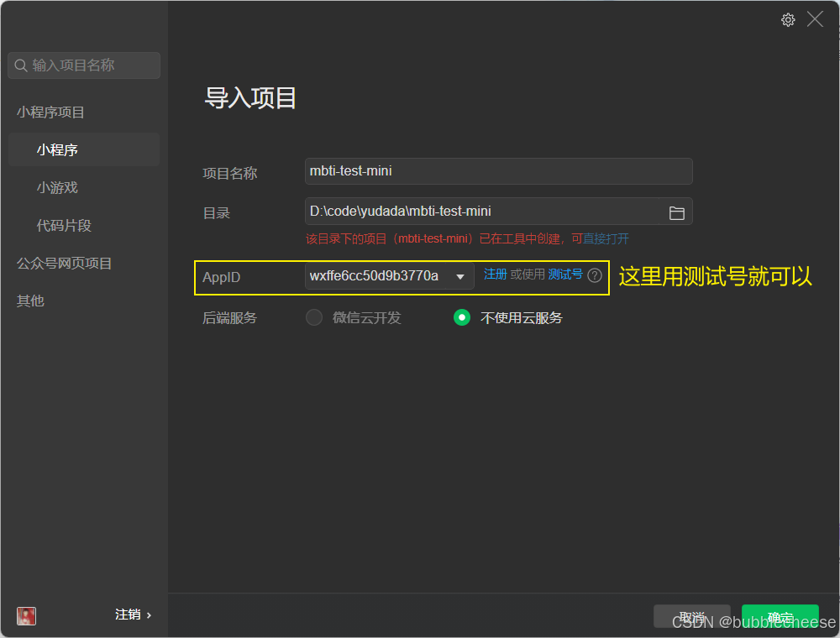The image size is (840, 638).
Task: Click the 直接打开 link
Action: coord(606,238)
